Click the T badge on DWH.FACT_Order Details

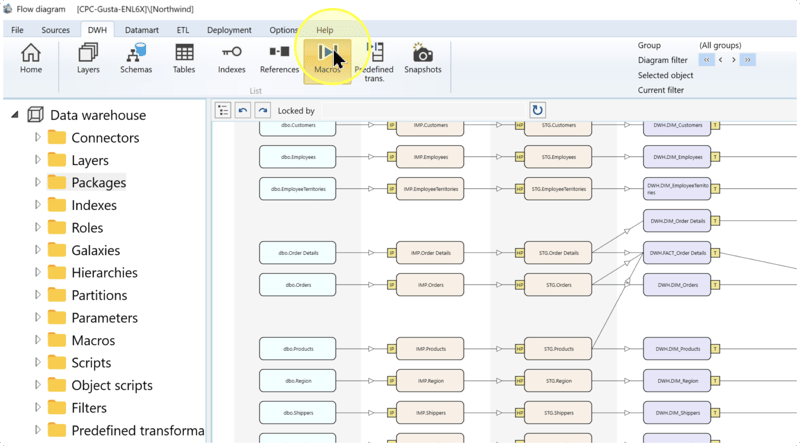click(715, 253)
